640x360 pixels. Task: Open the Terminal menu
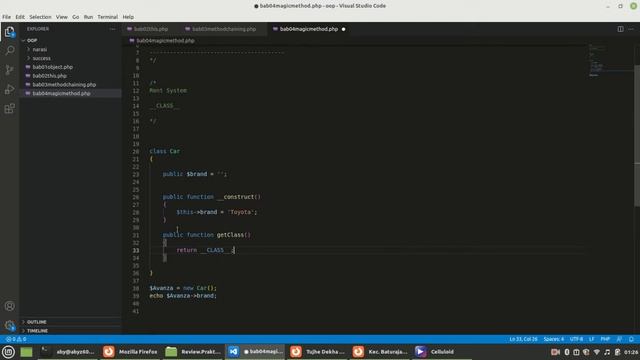(107, 17)
